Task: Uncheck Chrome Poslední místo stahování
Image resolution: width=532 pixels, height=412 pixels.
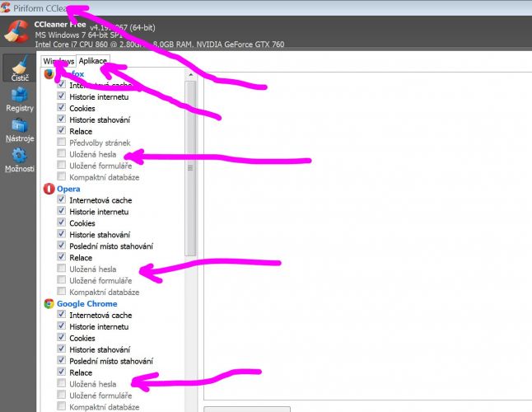Action: tap(62, 360)
